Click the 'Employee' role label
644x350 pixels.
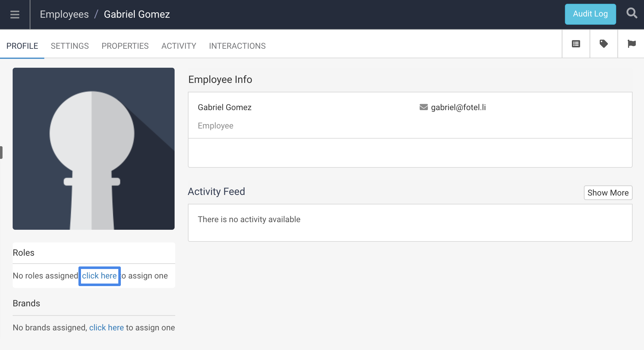pos(215,126)
